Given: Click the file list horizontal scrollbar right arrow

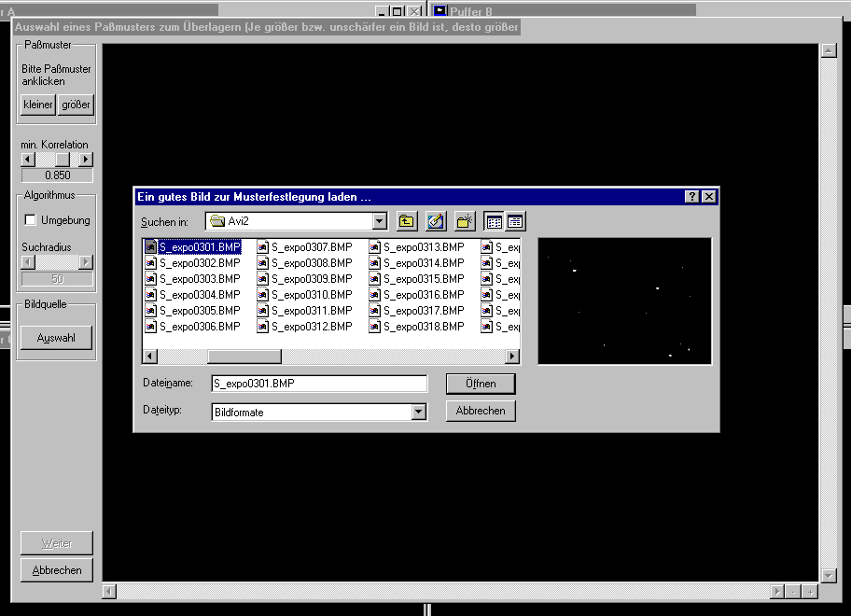Looking at the screenshot, I should (511, 357).
